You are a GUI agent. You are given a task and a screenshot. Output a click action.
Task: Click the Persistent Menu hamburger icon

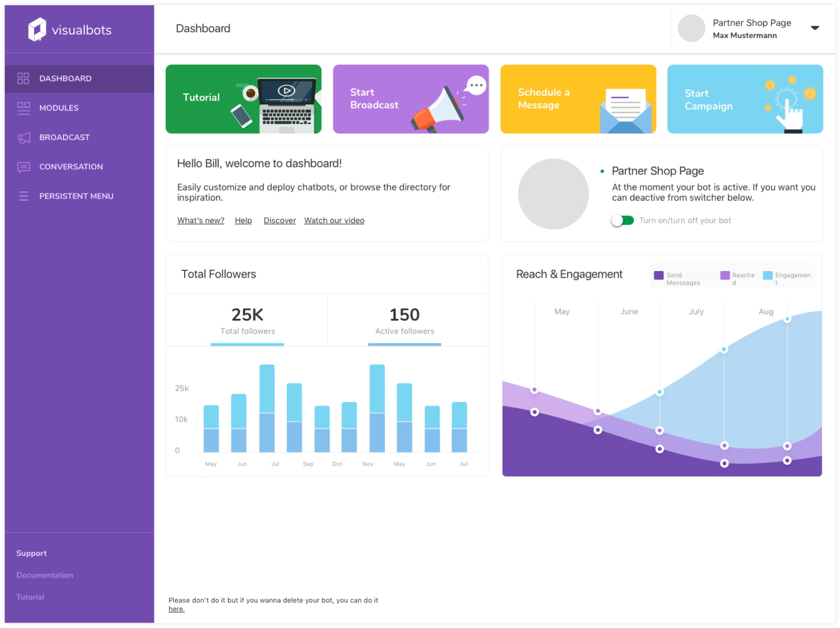click(x=23, y=196)
